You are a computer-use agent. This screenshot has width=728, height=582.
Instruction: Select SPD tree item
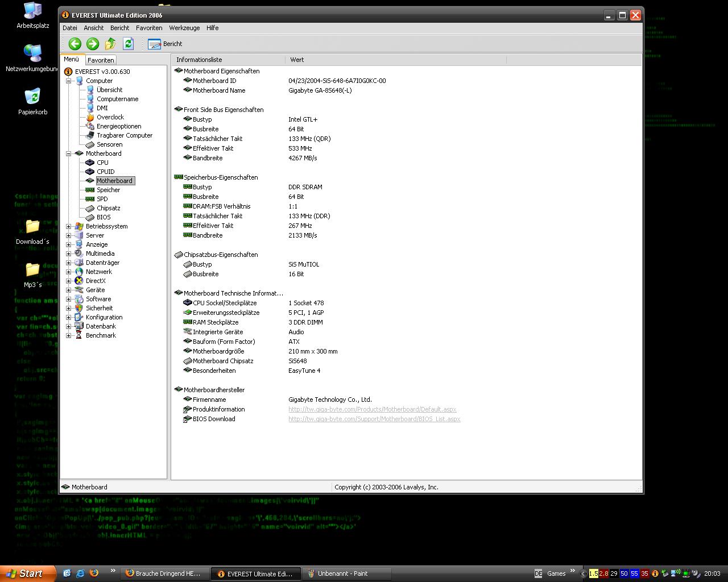point(102,199)
